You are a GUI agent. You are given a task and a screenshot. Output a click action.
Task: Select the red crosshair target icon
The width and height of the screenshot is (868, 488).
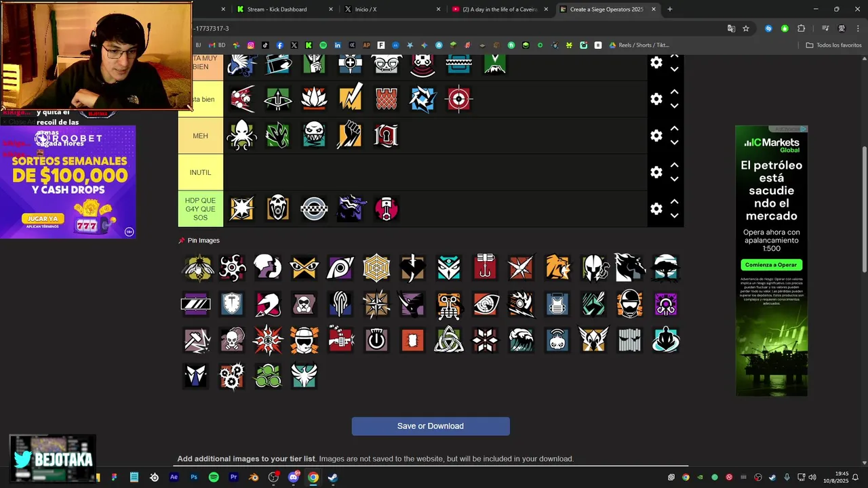click(458, 99)
